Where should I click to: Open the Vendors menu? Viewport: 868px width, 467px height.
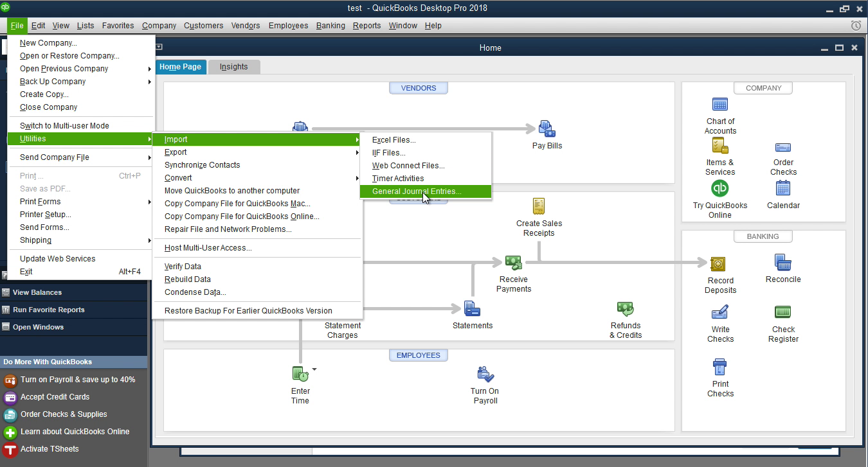coord(246,26)
